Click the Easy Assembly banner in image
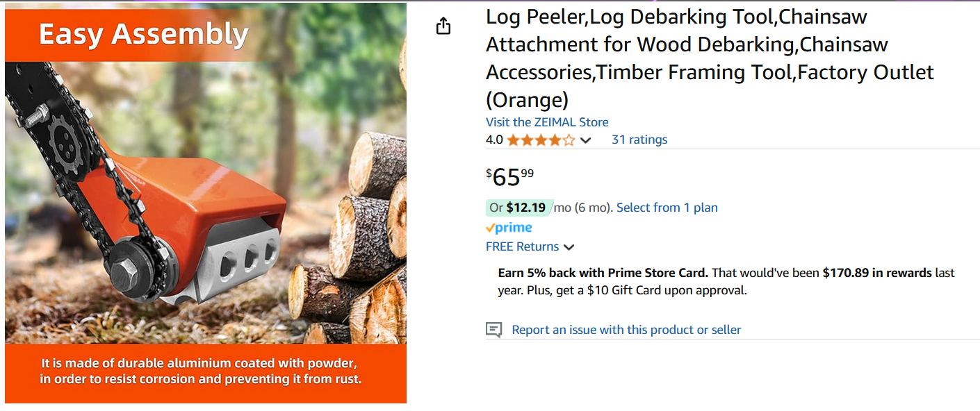The height and width of the screenshot is (411, 980). 144,35
